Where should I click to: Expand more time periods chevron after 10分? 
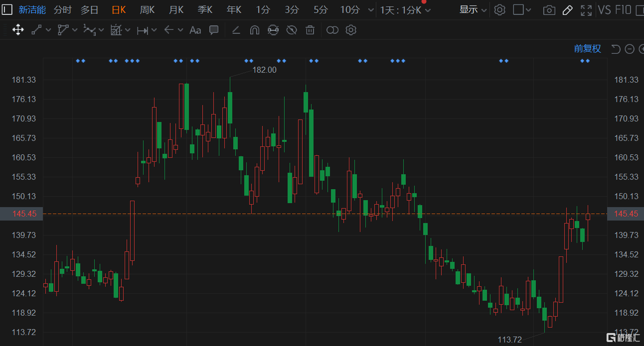point(370,10)
